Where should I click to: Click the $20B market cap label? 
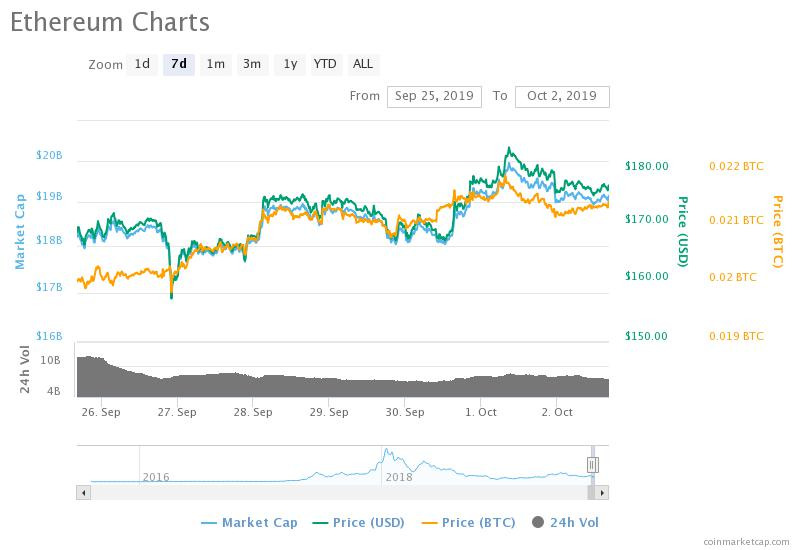[x=49, y=155]
